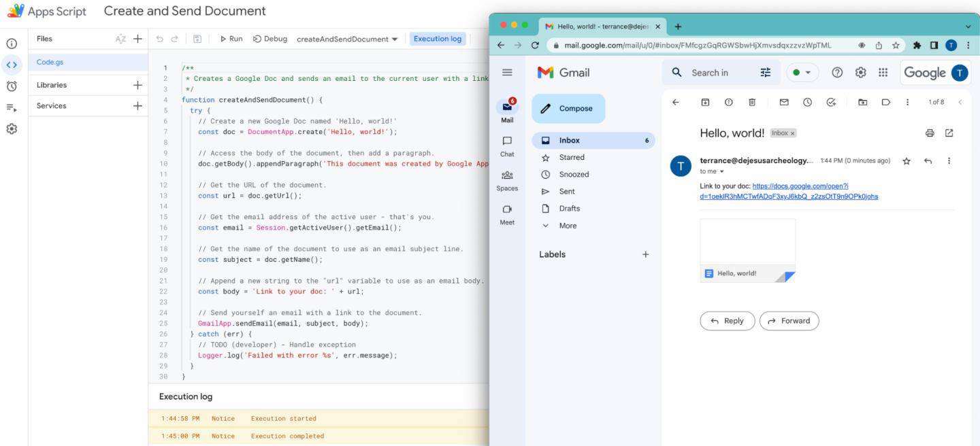The width and height of the screenshot is (980, 446).
Task: Click the Reply button
Action: [x=727, y=321]
